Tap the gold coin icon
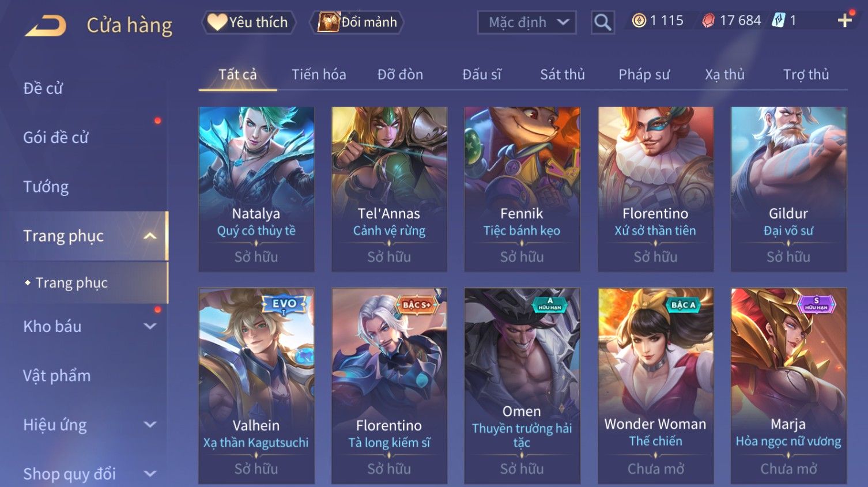 click(639, 21)
